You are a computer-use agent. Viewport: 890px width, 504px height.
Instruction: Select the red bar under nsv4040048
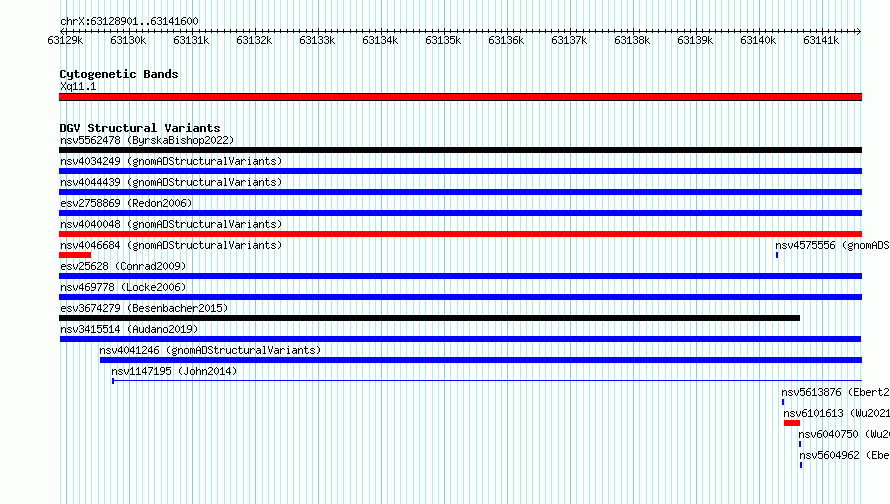tap(460, 234)
